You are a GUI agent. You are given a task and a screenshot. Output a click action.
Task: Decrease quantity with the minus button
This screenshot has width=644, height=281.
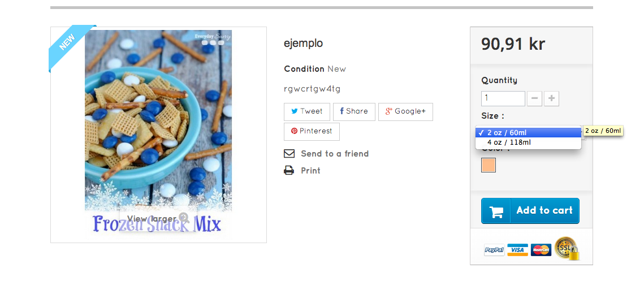click(x=534, y=98)
